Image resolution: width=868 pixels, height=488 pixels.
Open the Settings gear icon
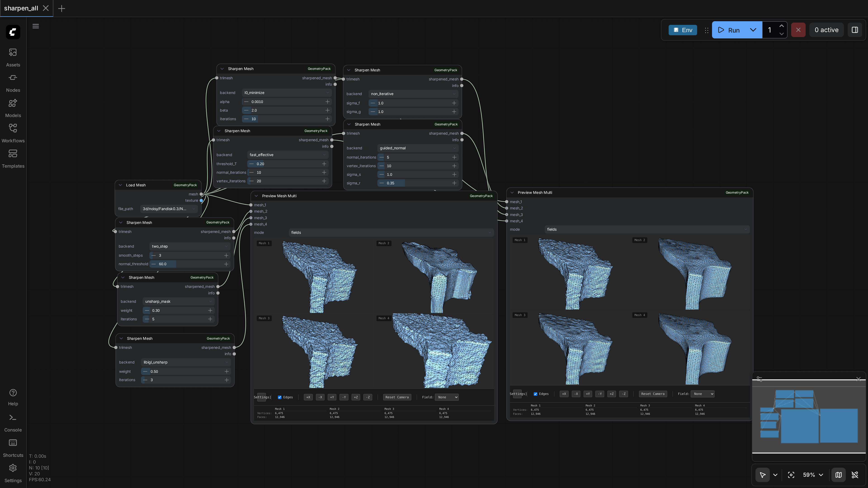click(x=13, y=468)
